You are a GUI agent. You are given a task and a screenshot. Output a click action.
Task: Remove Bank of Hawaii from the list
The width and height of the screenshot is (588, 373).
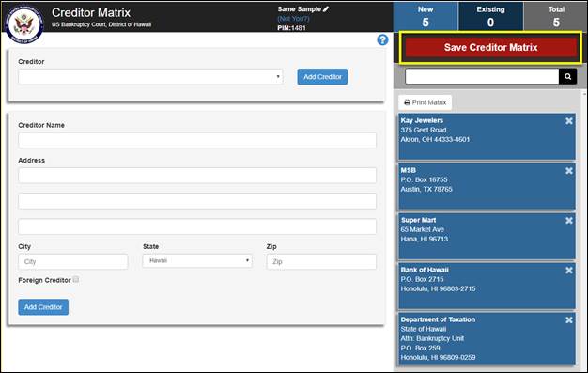pos(569,271)
